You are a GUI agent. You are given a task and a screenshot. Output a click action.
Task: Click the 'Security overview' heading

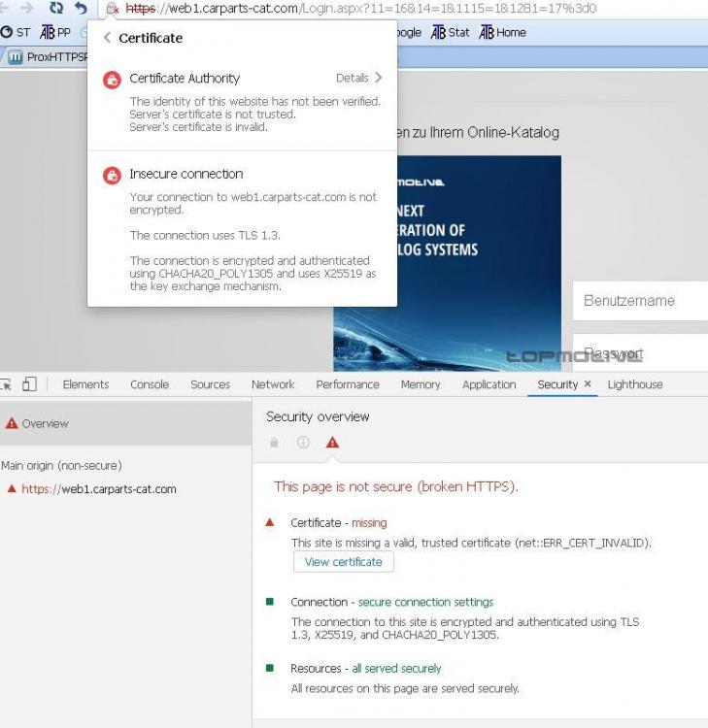click(x=318, y=417)
